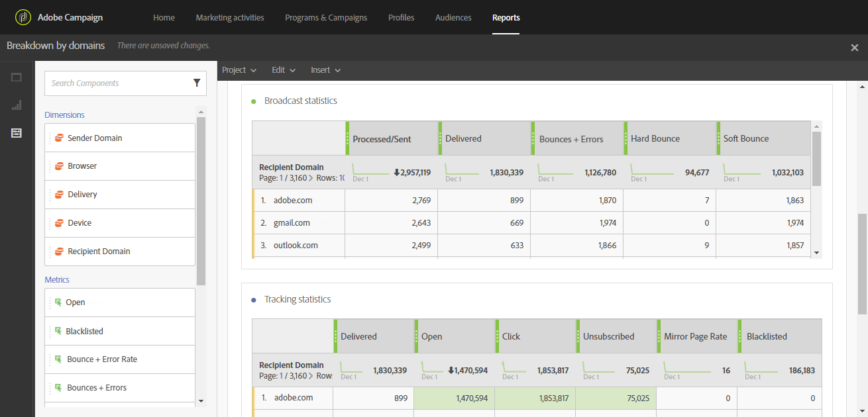Open the Panels icon in left rail
This screenshot has width=868, height=417.
point(17,77)
